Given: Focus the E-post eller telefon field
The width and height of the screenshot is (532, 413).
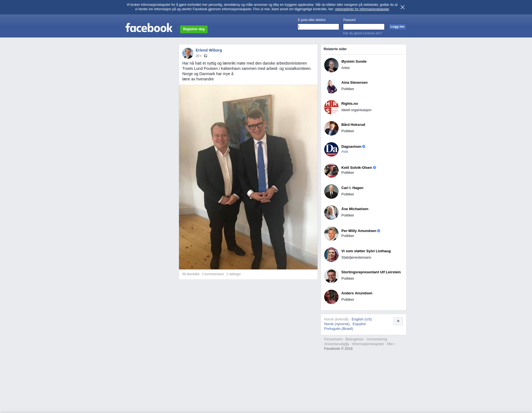Looking at the screenshot, I should [x=318, y=27].
